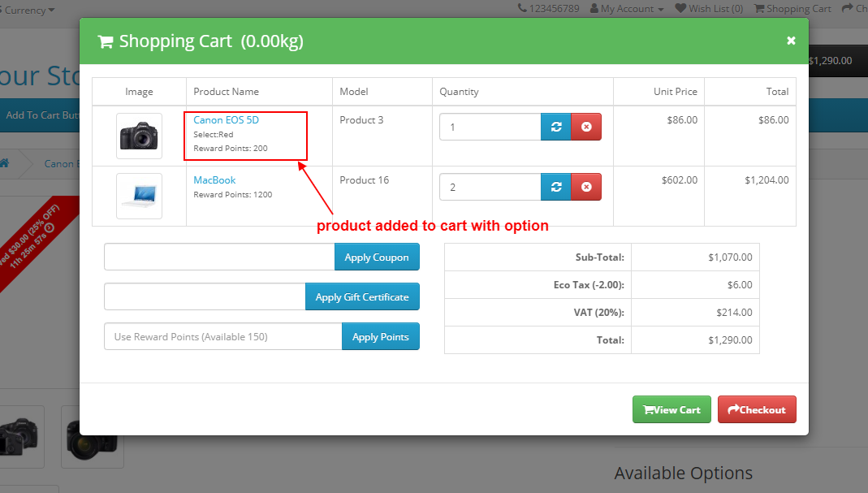
Task: Remove Canon EOS 5D using red delete icon
Action: 586,127
